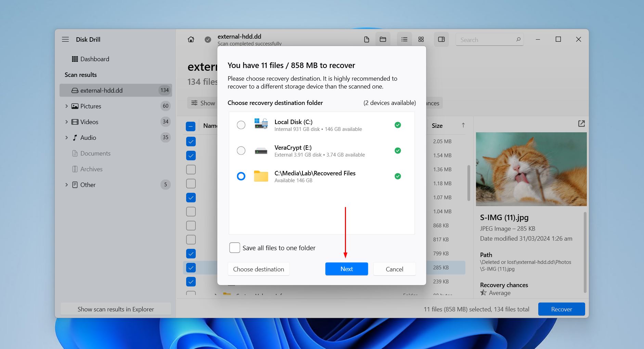Screen dimensions: 644x349
Task: Click the Size column sort arrow
Action: [x=463, y=125]
